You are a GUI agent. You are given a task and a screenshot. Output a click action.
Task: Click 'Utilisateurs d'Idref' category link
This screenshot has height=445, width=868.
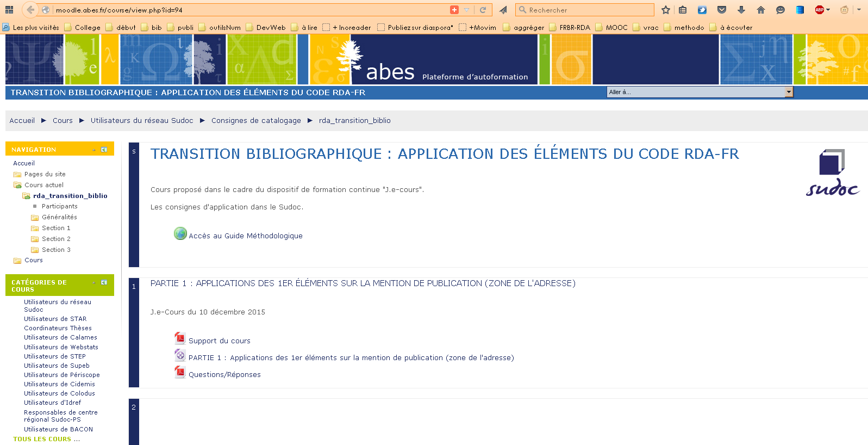(x=53, y=403)
